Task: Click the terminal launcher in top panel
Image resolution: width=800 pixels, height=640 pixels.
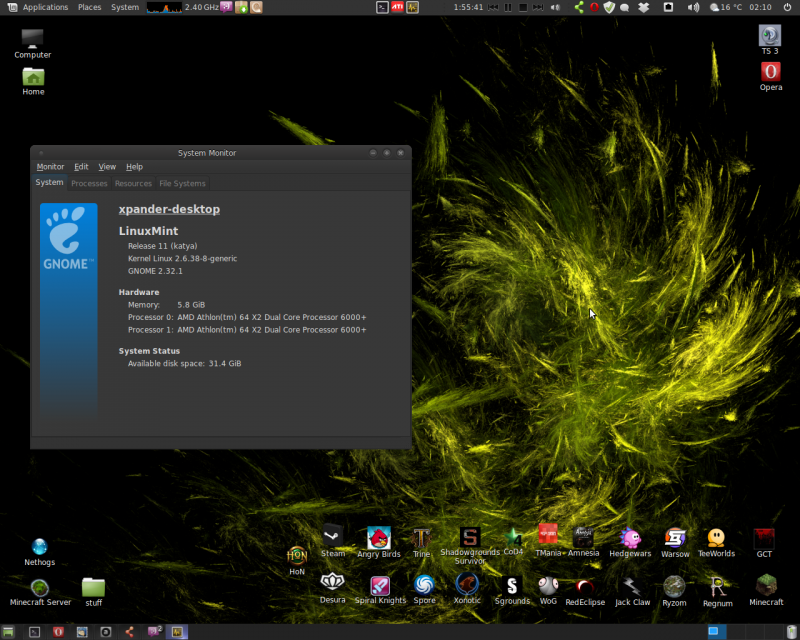Action: (x=382, y=7)
